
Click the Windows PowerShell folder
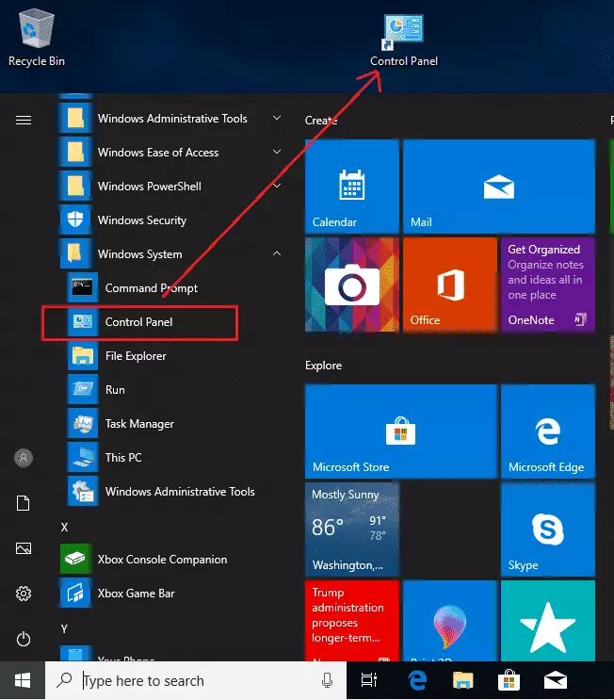tap(171, 187)
